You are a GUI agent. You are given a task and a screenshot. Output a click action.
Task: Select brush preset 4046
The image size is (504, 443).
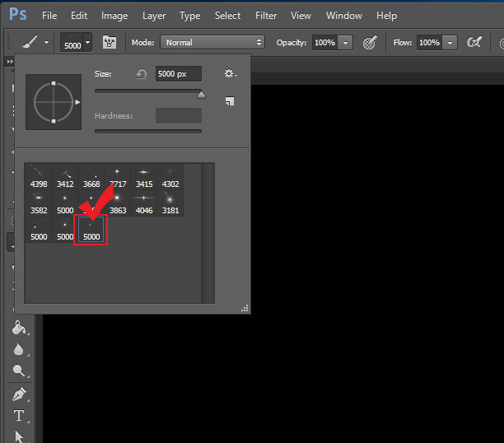(x=144, y=203)
